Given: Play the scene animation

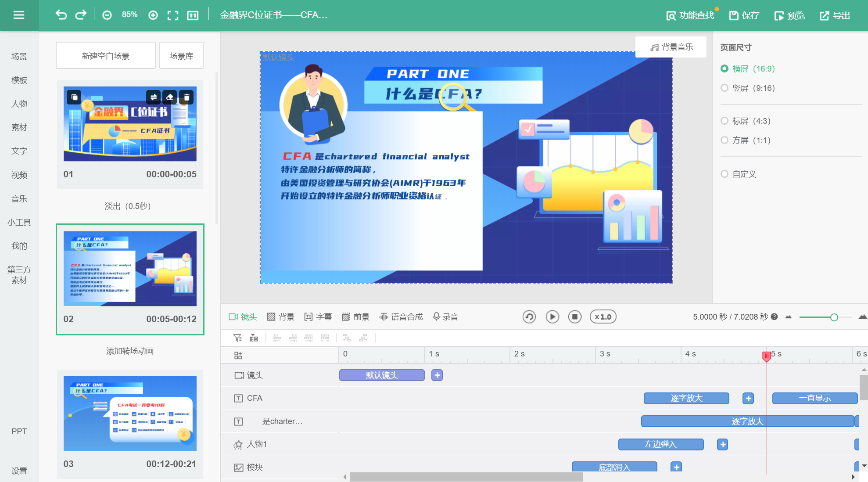Looking at the screenshot, I should coord(552,317).
